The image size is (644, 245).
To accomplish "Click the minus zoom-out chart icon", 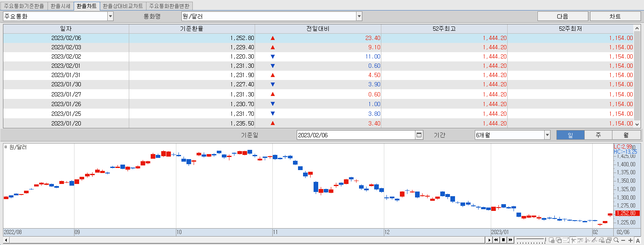I will coord(623,240).
